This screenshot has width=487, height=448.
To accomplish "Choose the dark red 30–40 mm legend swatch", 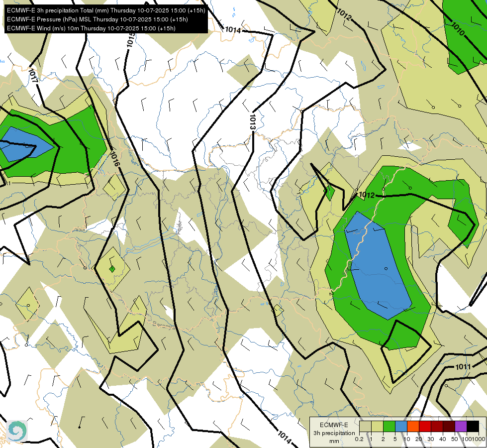I will pyautogui.click(x=437, y=426).
